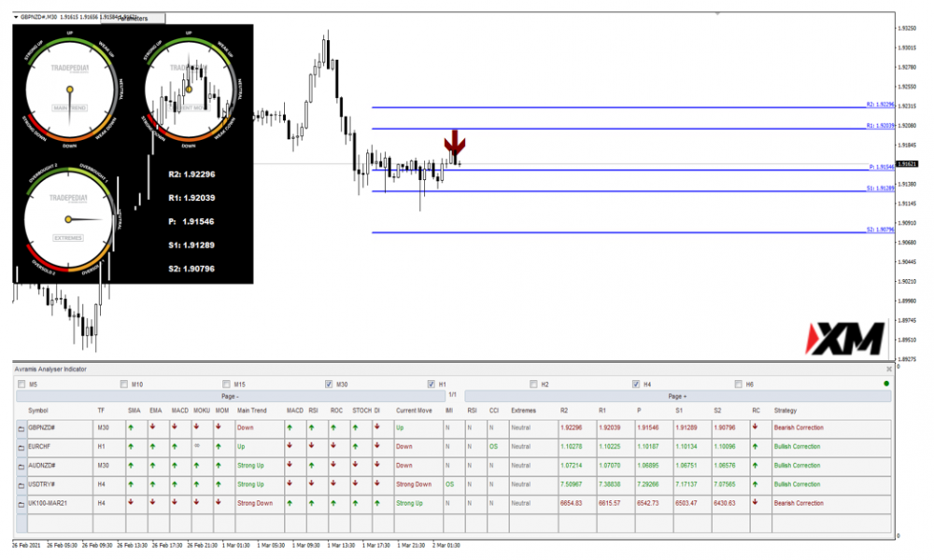
Task: Click the EMA down arrow in GBPNZD# row
Action: (x=152, y=427)
